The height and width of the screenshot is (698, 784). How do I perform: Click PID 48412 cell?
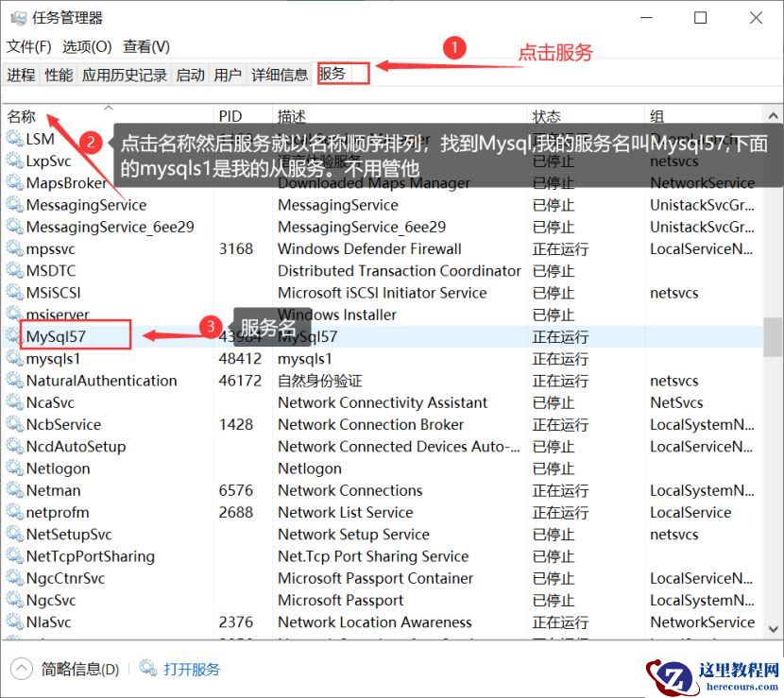point(240,359)
